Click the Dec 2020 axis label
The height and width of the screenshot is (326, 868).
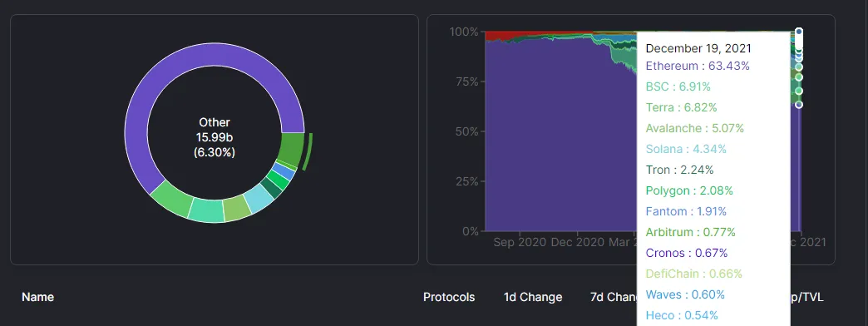pyautogui.click(x=578, y=242)
